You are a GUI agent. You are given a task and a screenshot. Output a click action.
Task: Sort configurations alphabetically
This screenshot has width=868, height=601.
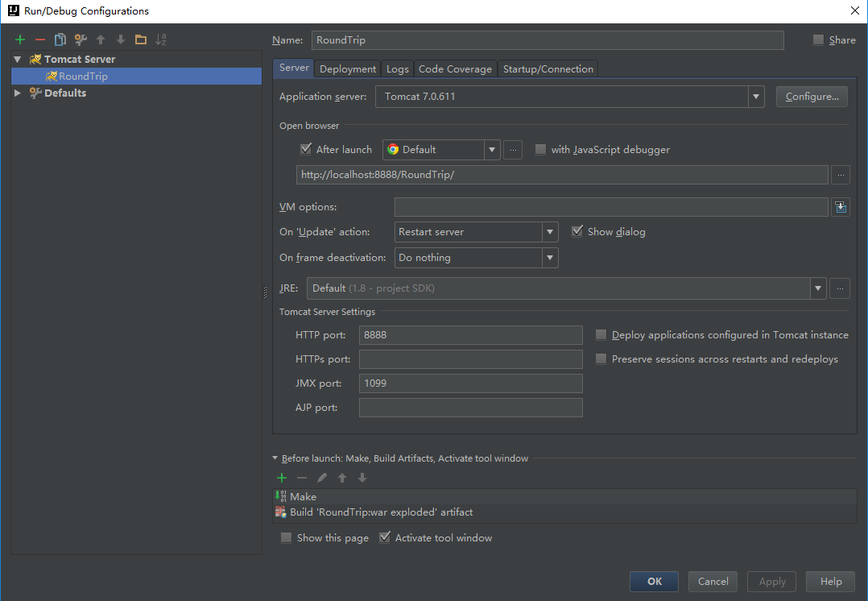coord(160,39)
